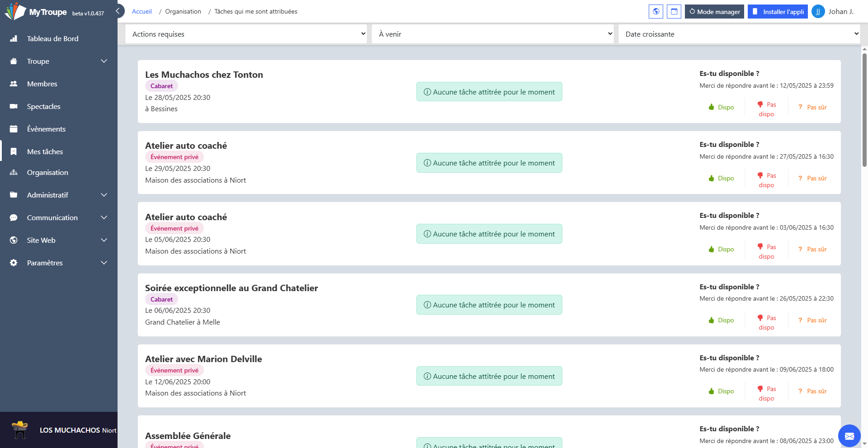Viewport: 868px width, 448px height.
Task: Mark Pas dispo for Atelier auto coaché 29/05/2025
Action: coord(767,180)
